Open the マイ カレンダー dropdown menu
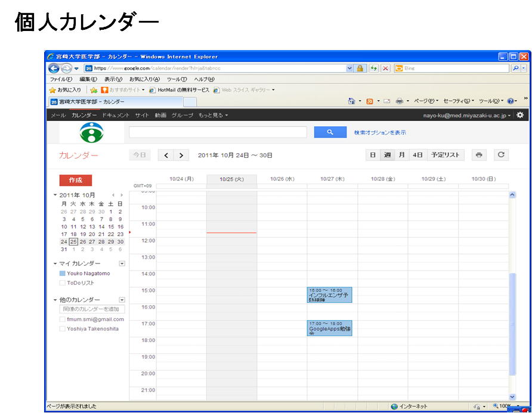Viewport: 532px width, 413px height. 122,263
